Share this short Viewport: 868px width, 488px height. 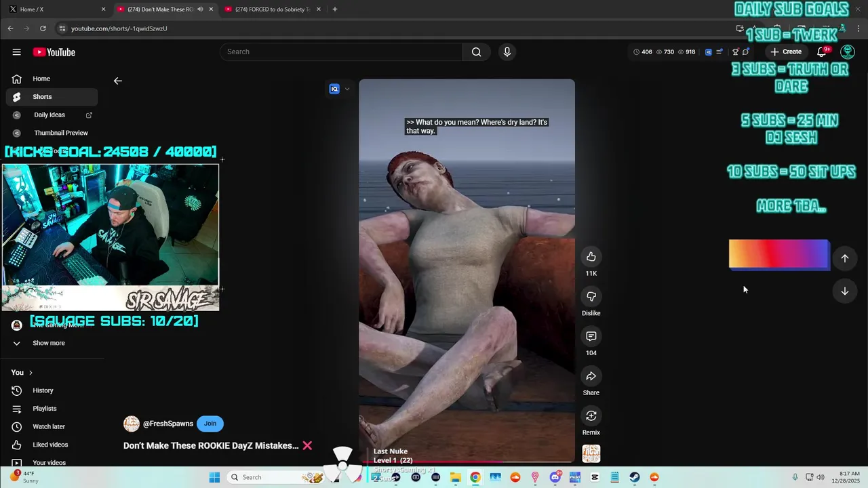[591, 376]
